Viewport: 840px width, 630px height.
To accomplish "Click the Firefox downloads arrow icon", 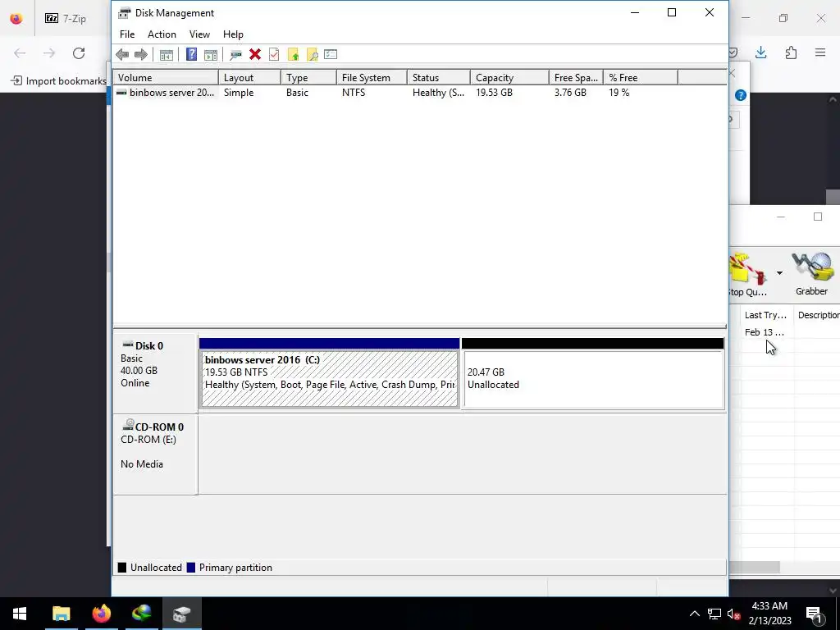I will click(760, 52).
